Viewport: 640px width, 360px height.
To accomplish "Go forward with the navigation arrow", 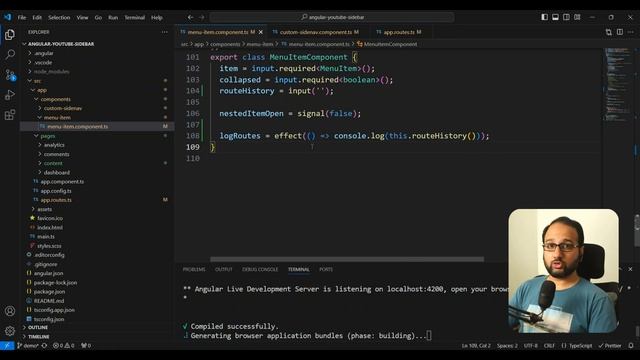I will pos(202,17).
